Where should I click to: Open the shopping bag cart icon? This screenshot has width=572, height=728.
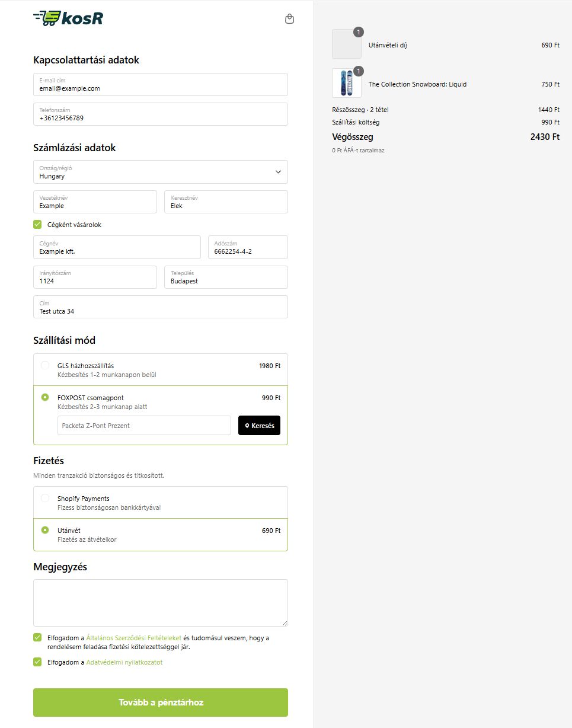coord(289,19)
